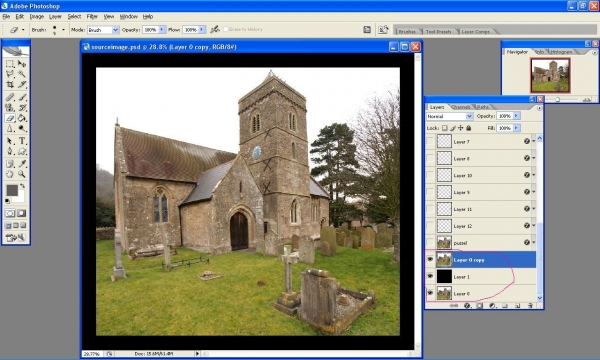Select the Rectangular Marquee tool
Screen dimensions: 600x360
[10, 64]
